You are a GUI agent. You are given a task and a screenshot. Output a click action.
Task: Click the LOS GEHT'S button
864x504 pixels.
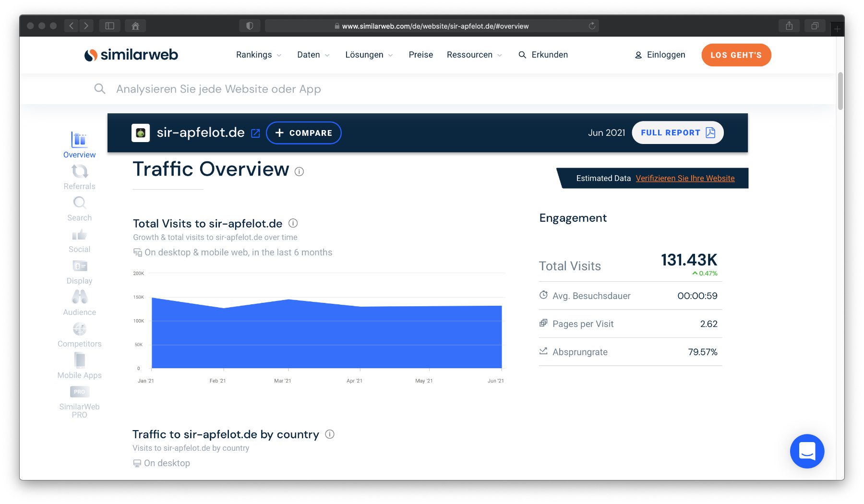[x=736, y=55]
